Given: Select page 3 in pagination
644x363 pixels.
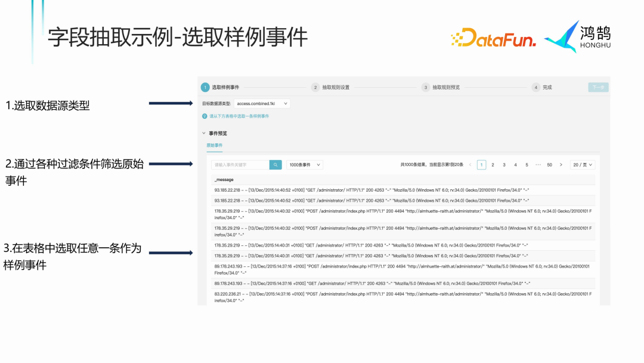Looking at the screenshot, I should tap(504, 164).
